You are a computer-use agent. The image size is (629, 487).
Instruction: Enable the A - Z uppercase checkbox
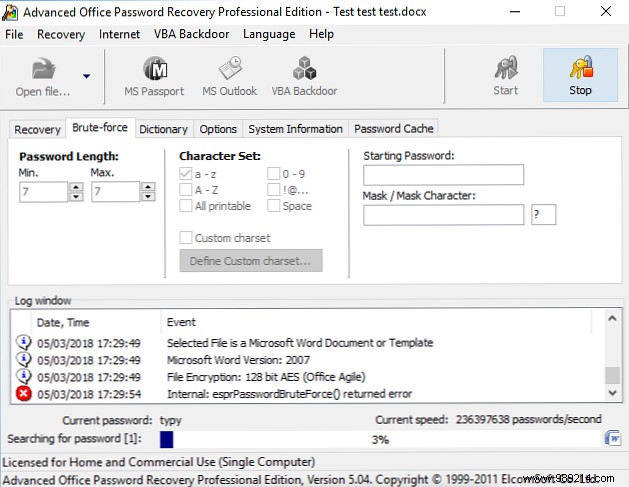pos(185,190)
